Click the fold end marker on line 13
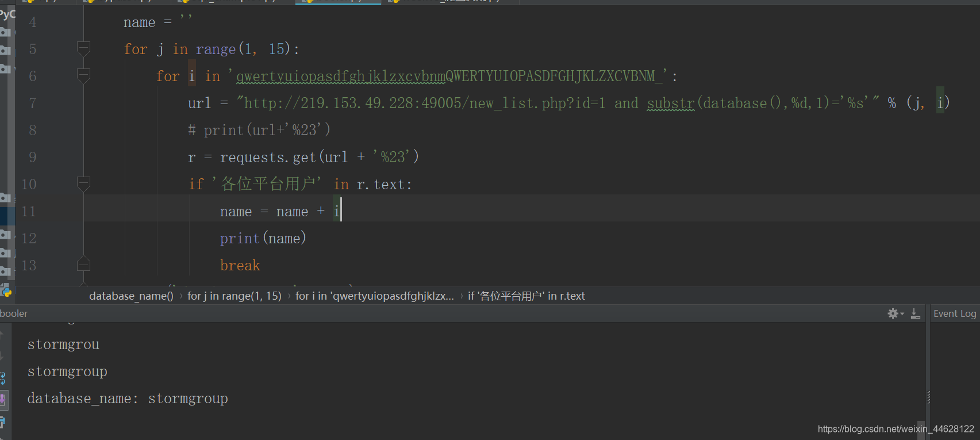This screenshot has width=980, height=440. (x=83, y=264)
